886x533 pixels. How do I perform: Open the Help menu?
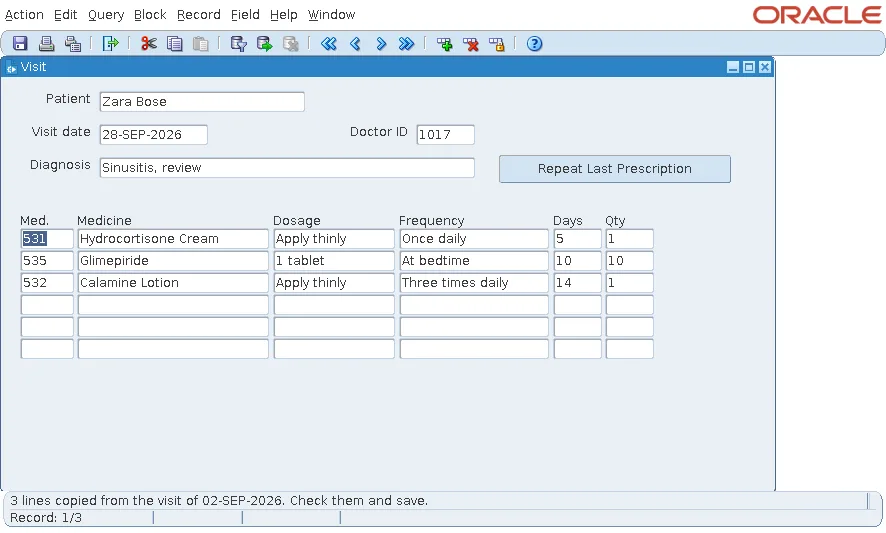pyautogui.click(x=284, y=15)
